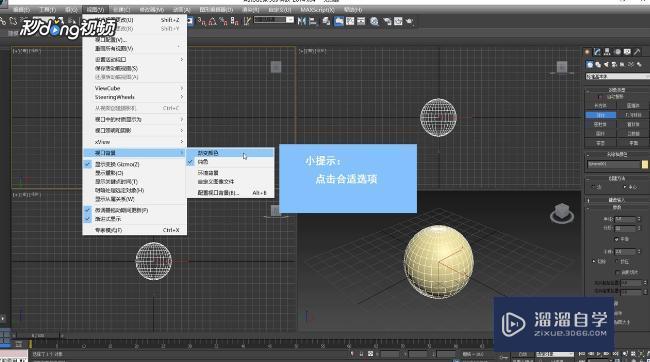Viewport: 650px width, 362px height.
Task: Switch to the Create command panel tab
Action: point(587,52)
